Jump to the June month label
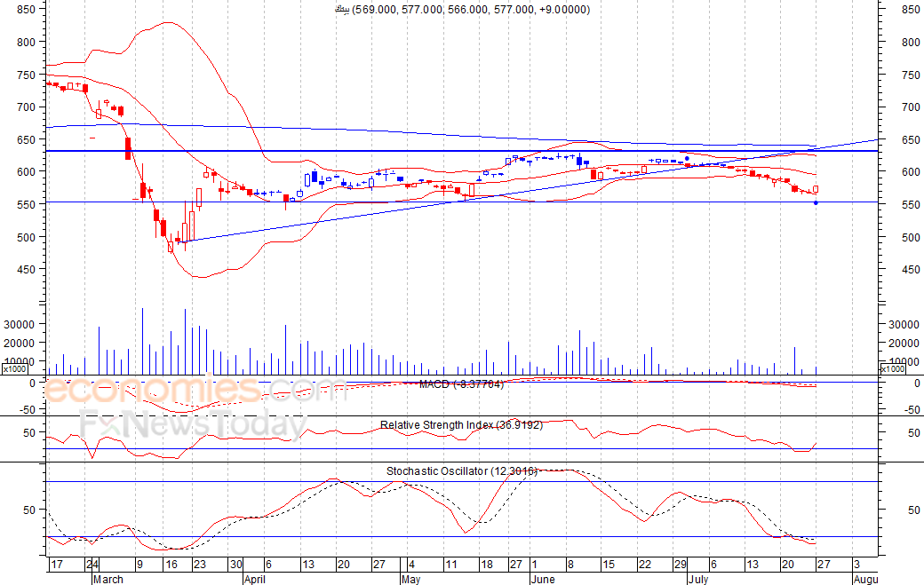This screenshot has height=585, width=924. click(x=542, y=579)
